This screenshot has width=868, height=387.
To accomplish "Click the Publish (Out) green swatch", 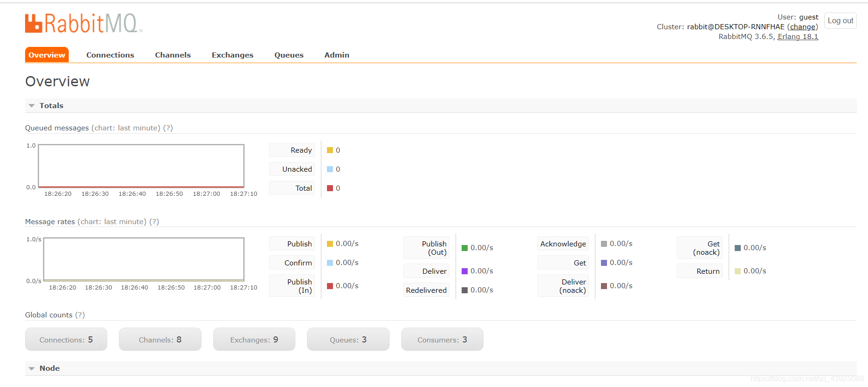I will (x=464, y=248).
